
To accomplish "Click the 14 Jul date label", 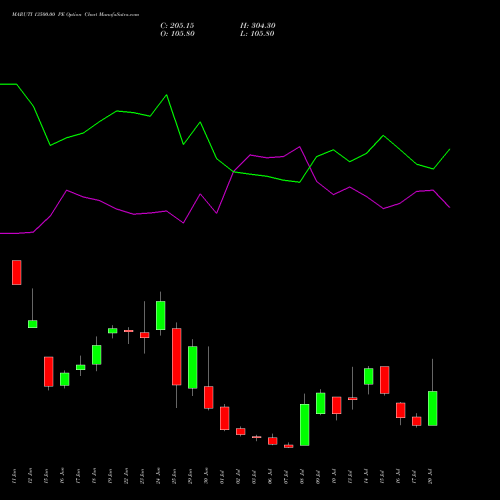I will [x=366, y=476].
